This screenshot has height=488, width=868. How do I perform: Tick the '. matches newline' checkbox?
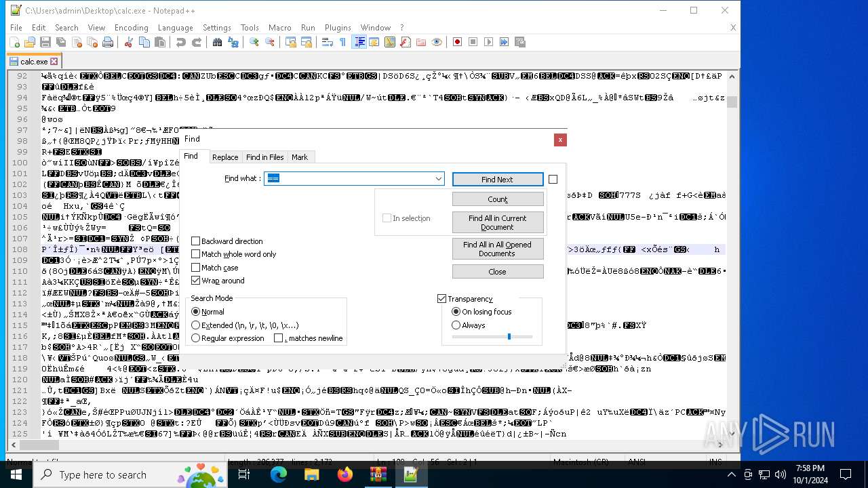coord(278,338)
